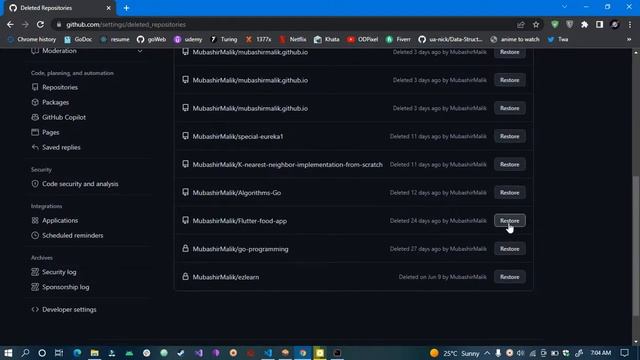640x360 pixels.
Task: Open browser extensions puzzle icon
Action: pyautogui.click(x=584, y=24)
